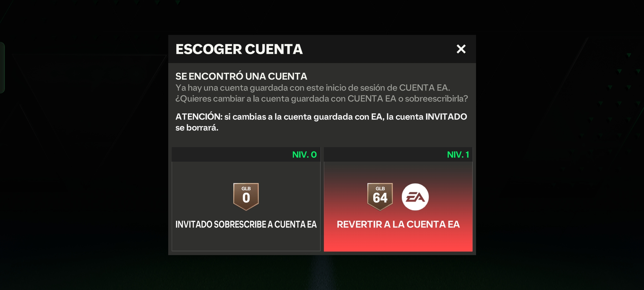The image size is (644, 290).
Task: Click the NIV. 1 level label
Action: pos(458,155)
